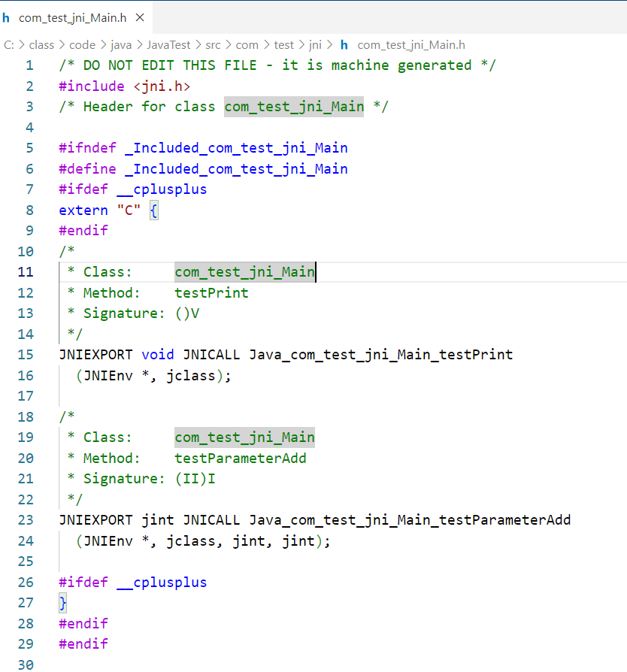
Task: Click line number 23 in the gutter
Action: coord(25,519)
